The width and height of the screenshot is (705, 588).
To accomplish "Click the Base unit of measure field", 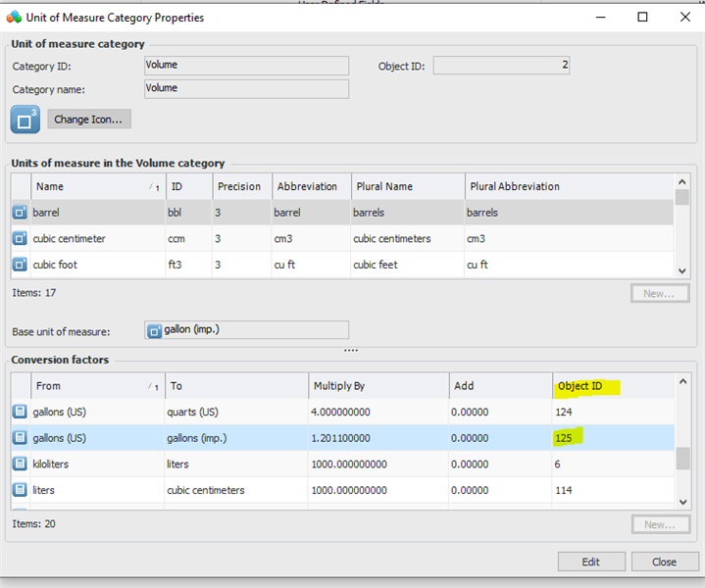I will pyautogui.click(x=246, y=330).
